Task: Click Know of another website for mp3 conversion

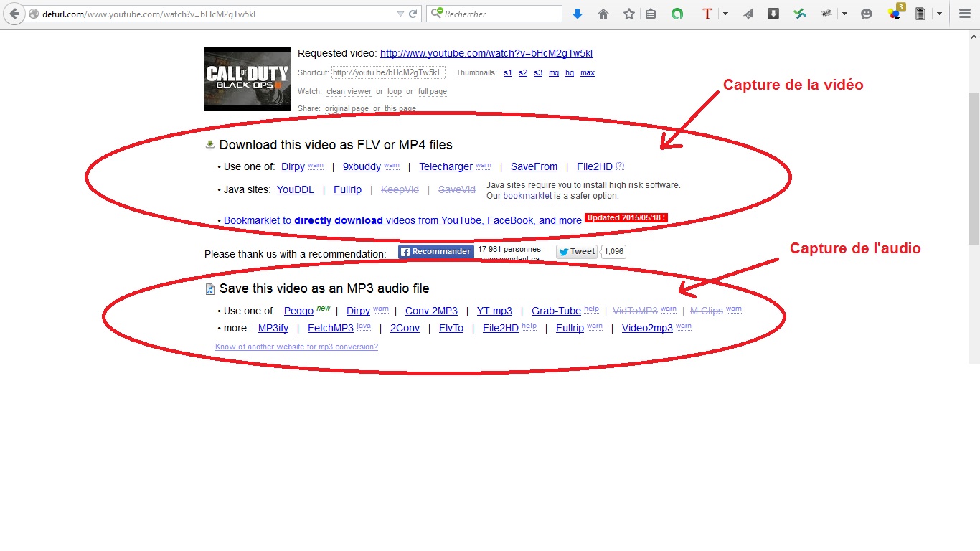Action: pos(296,347)
